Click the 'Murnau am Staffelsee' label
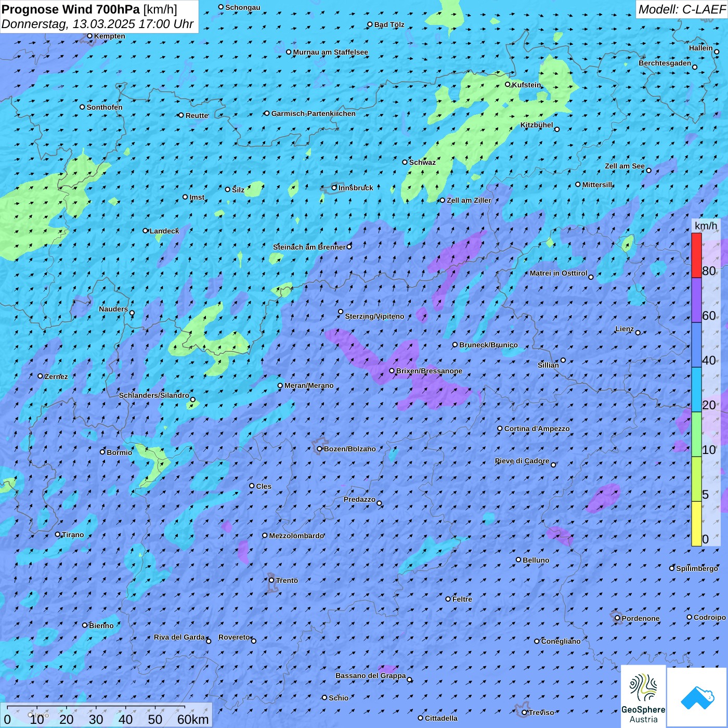The height and width of the screenshot is (728, 728). [331, 52]
